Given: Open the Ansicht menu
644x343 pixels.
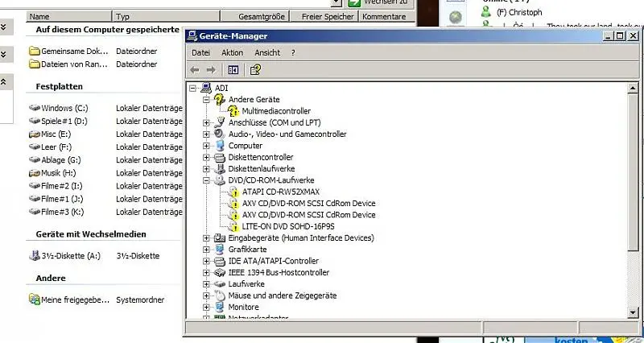Looking at the screenshot, I should (267, 52).
